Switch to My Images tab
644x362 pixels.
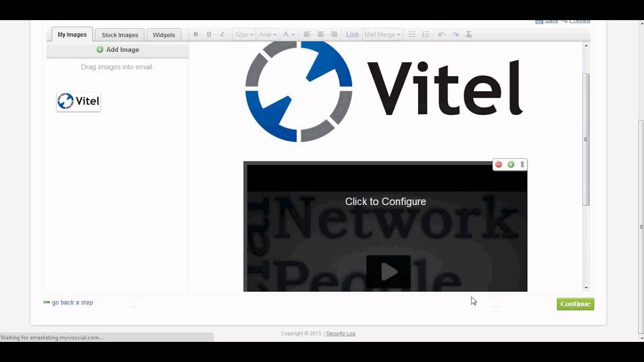click(x=72, y=35)
